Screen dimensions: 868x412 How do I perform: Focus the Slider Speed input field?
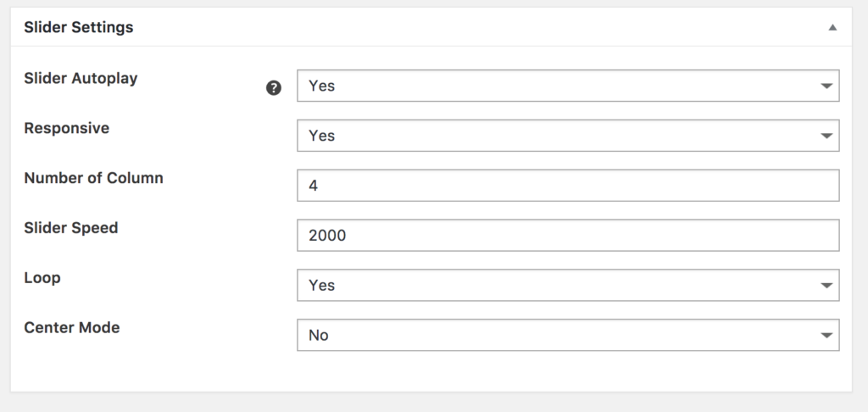pyautogui.click(x=568, y=236)
